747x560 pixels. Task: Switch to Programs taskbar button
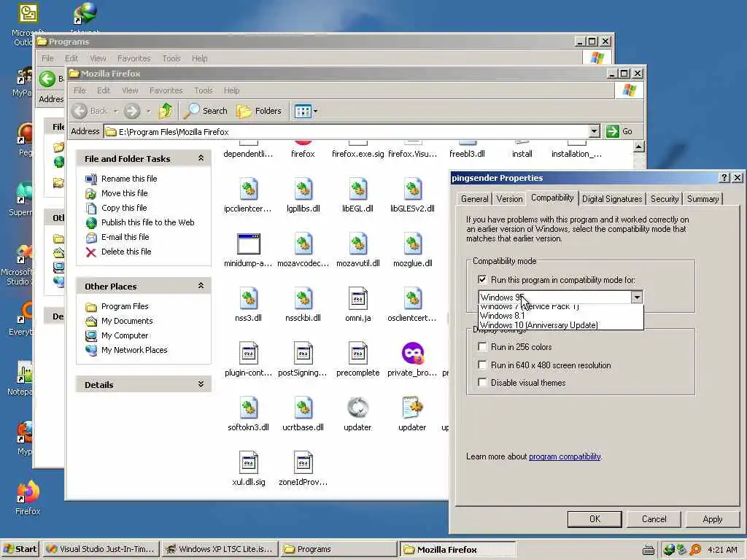(338, 549)
